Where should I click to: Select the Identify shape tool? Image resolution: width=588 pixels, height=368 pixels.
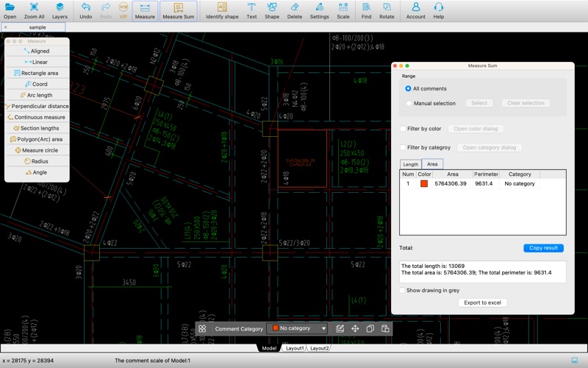pos(222,10)
